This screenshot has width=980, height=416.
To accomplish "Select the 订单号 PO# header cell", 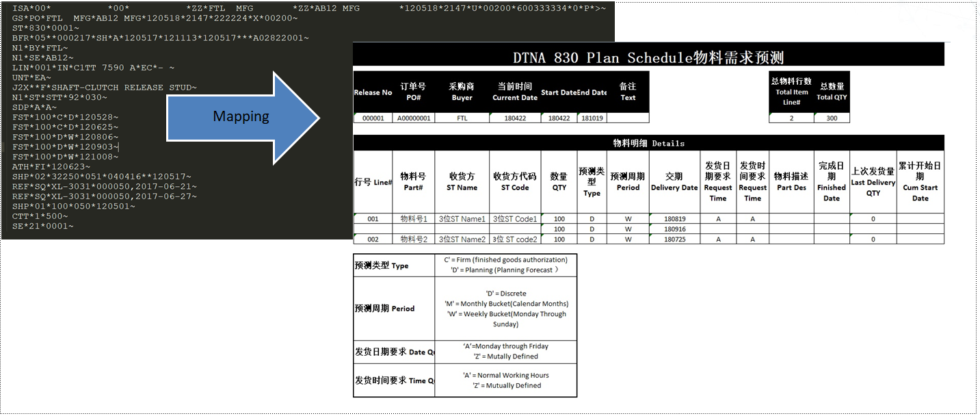I will (413, 92).
